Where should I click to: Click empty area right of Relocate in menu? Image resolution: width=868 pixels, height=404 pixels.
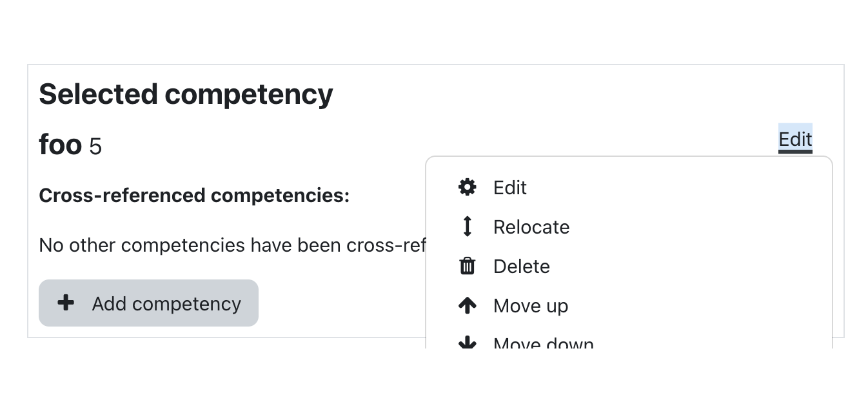pos(696,227)
